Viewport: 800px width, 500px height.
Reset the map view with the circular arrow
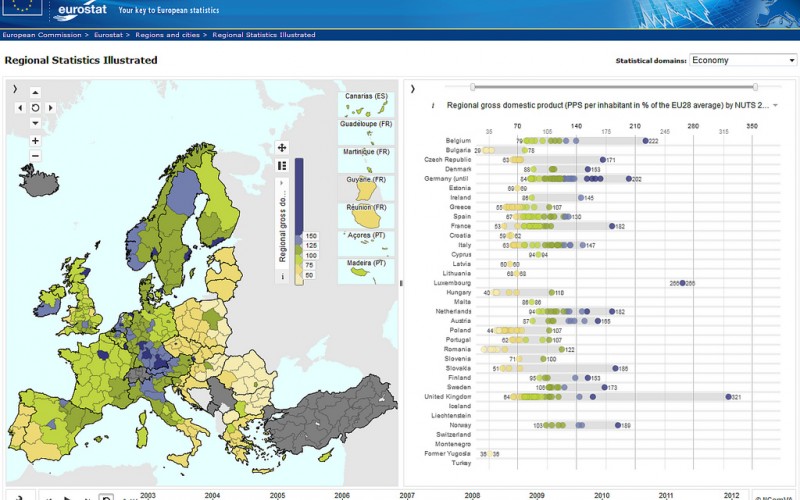pos(35,108)
